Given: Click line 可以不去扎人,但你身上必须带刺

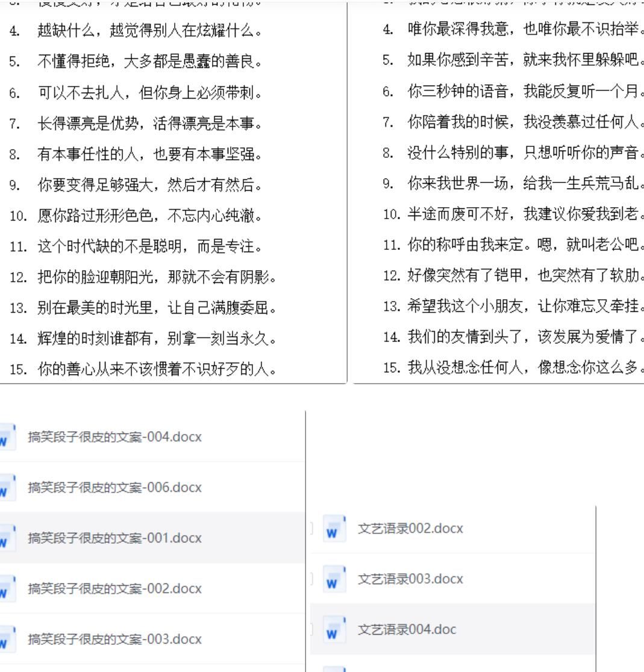Looking at the screenshot, I should pos(150,93).
